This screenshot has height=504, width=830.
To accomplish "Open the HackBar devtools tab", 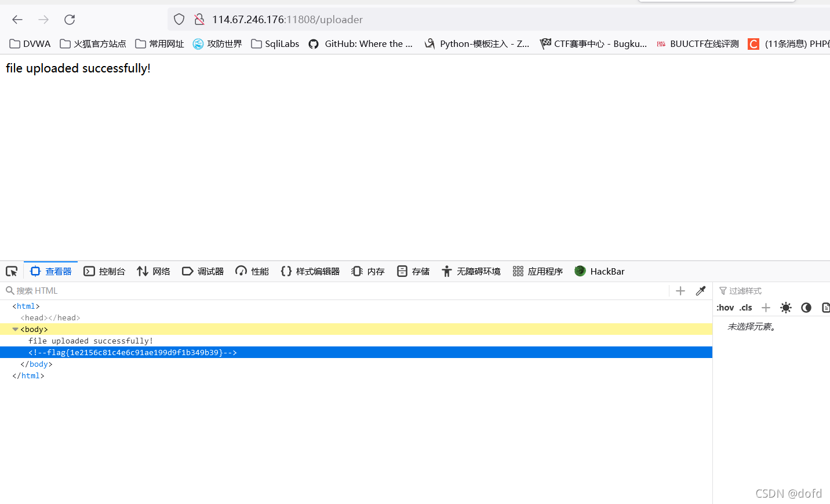I will coord(599,272).
